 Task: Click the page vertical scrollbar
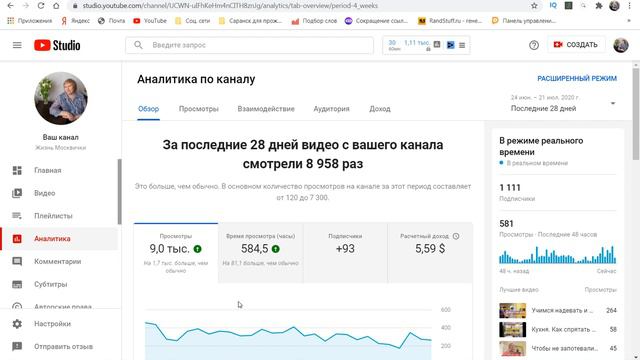(x=636, y=114)
